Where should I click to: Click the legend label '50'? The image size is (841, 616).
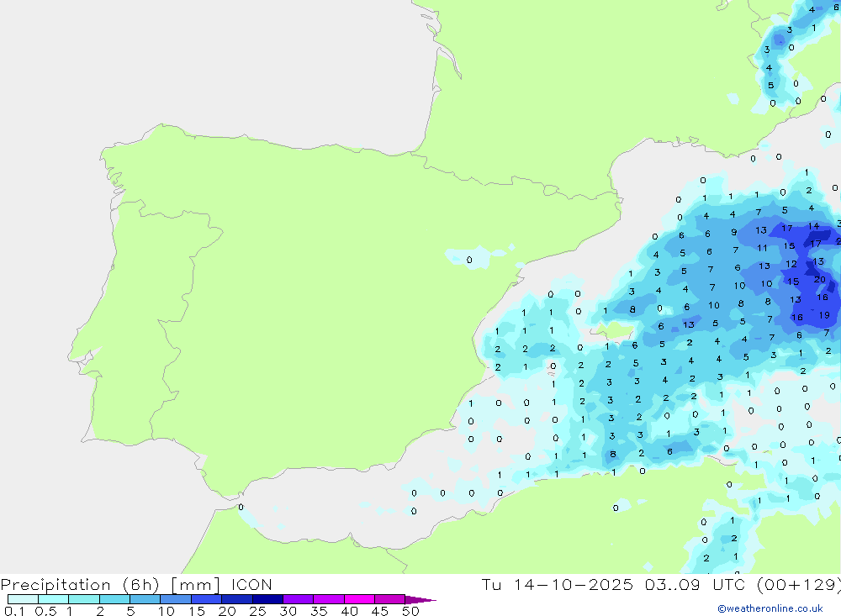410,611
